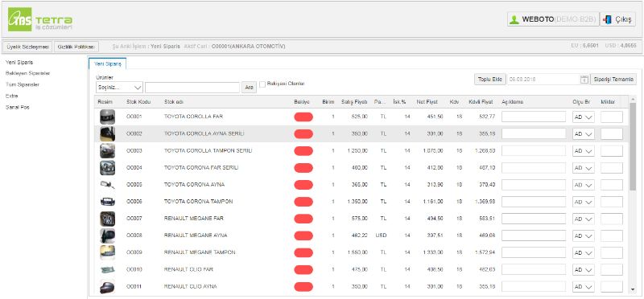Sort by the Kdvli Fiyat column header
The image size is (644, 299).
[481, 102]
